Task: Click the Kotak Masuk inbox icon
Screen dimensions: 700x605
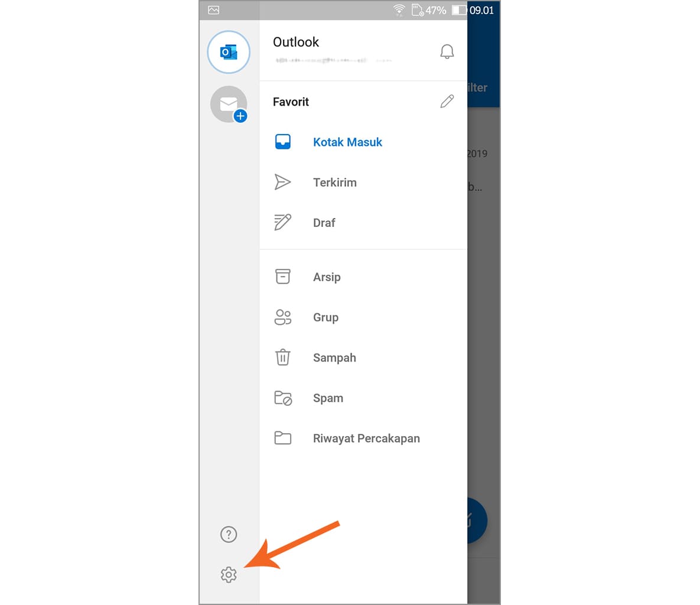Action: coord(282,142)
